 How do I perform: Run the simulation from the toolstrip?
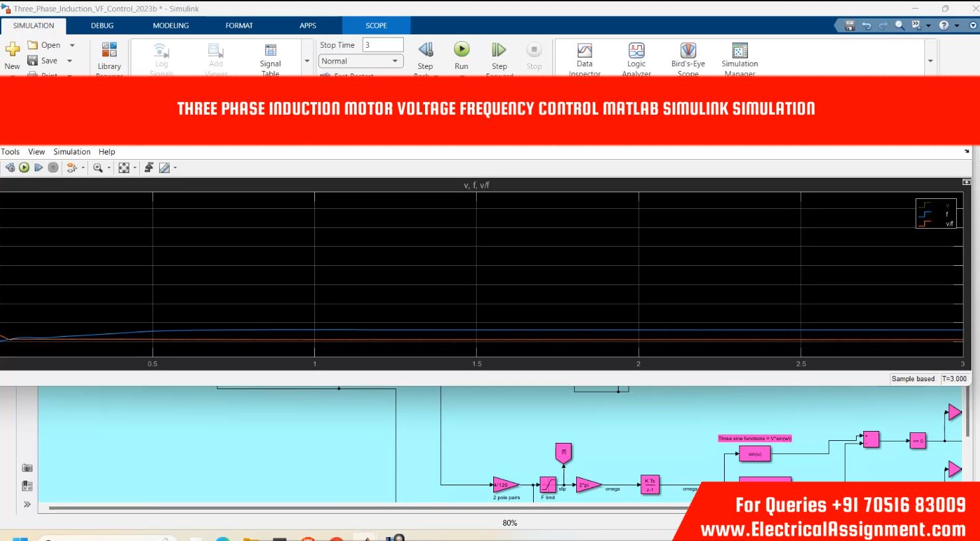click(x=461, y=56)
